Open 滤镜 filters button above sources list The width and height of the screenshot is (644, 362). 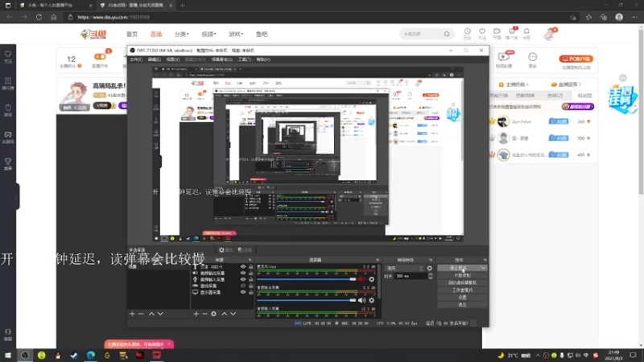(245, 249)
